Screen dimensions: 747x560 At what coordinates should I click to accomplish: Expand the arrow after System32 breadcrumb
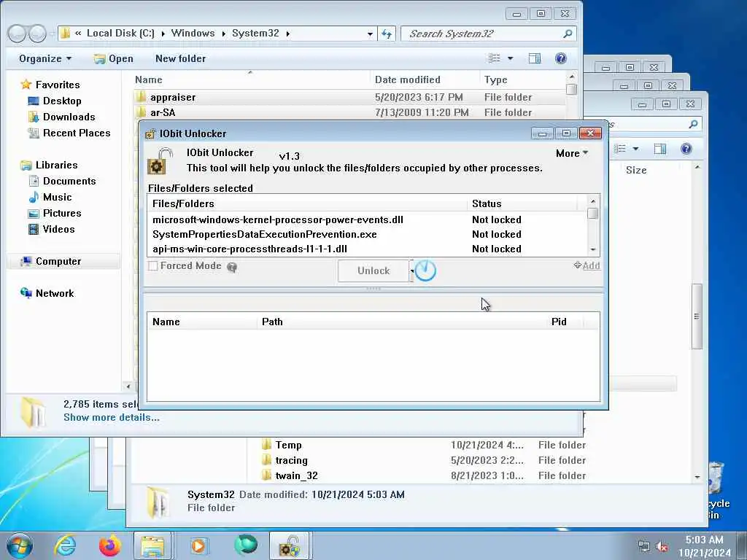(288, 34)
